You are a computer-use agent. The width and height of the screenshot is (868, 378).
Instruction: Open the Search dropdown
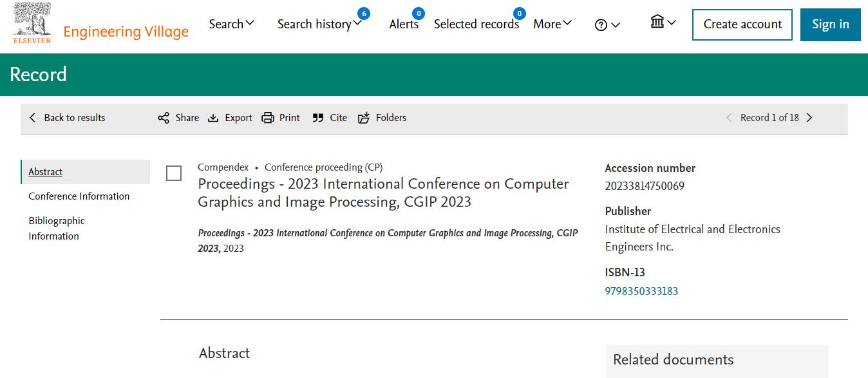(x=231, y=23)
